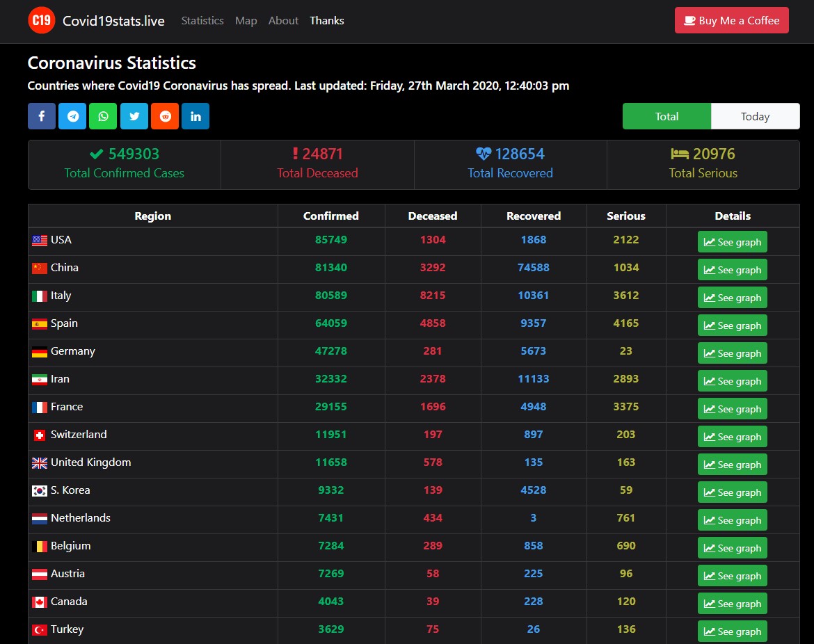Viewport: 814px width, 644px height.
Task: Select the Total statistics toggle
Action: [x=667, y=116]
